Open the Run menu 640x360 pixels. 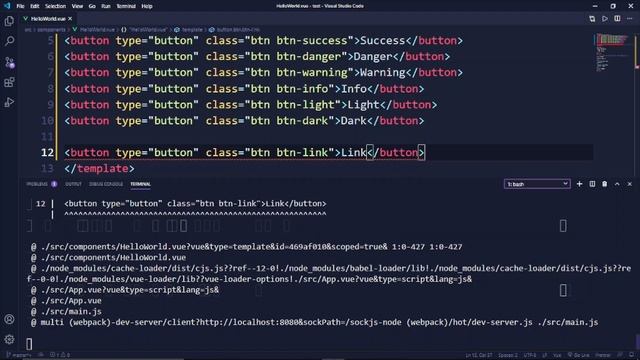pos(106,6)
